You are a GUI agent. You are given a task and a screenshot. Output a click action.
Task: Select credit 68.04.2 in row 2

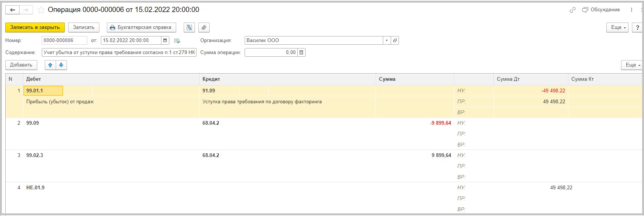[x=211, y=123]
